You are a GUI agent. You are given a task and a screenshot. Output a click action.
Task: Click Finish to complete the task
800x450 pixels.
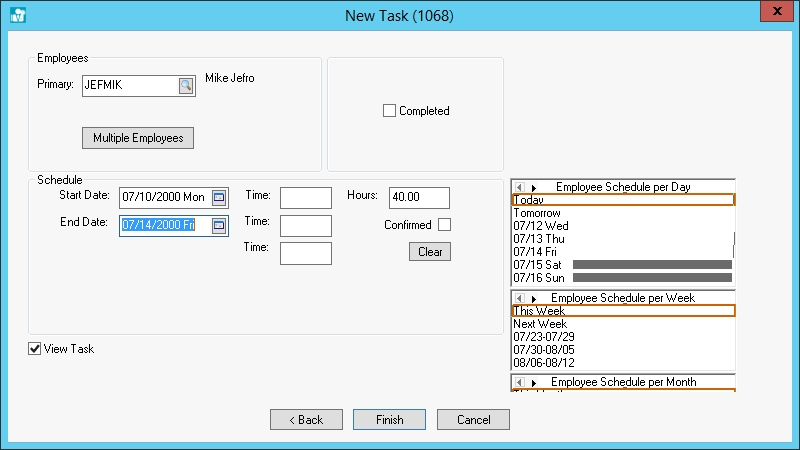click(x=390, y=420)
